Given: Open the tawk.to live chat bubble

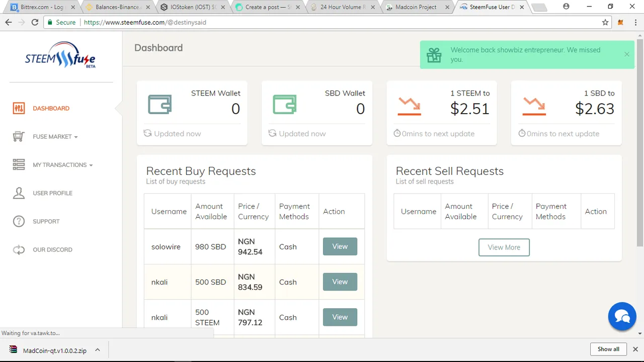Looking at the screenshot, I should pos(622,316).
